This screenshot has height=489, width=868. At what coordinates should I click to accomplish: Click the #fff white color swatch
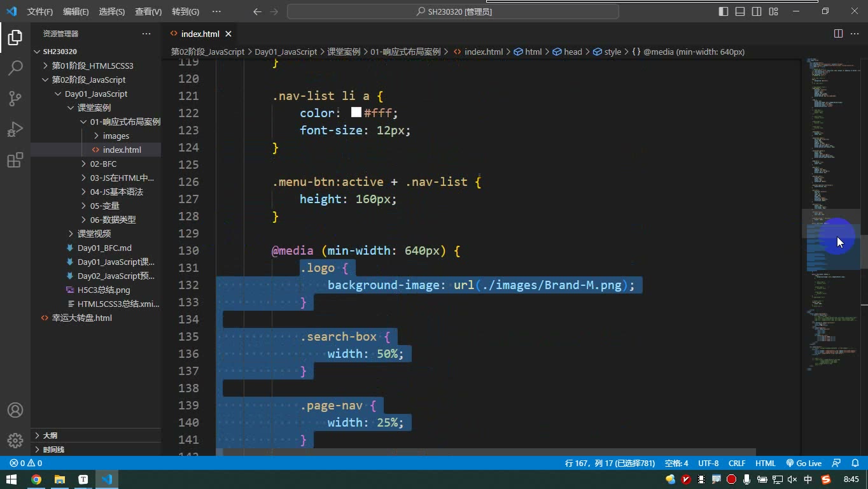pyautogui.click(x=356, y=113)
